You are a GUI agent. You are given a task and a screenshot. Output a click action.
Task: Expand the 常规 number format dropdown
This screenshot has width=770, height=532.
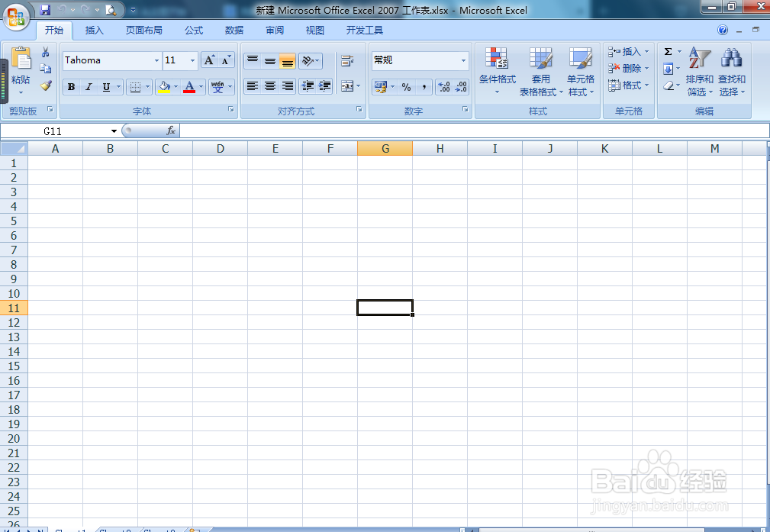pos(463,60)
